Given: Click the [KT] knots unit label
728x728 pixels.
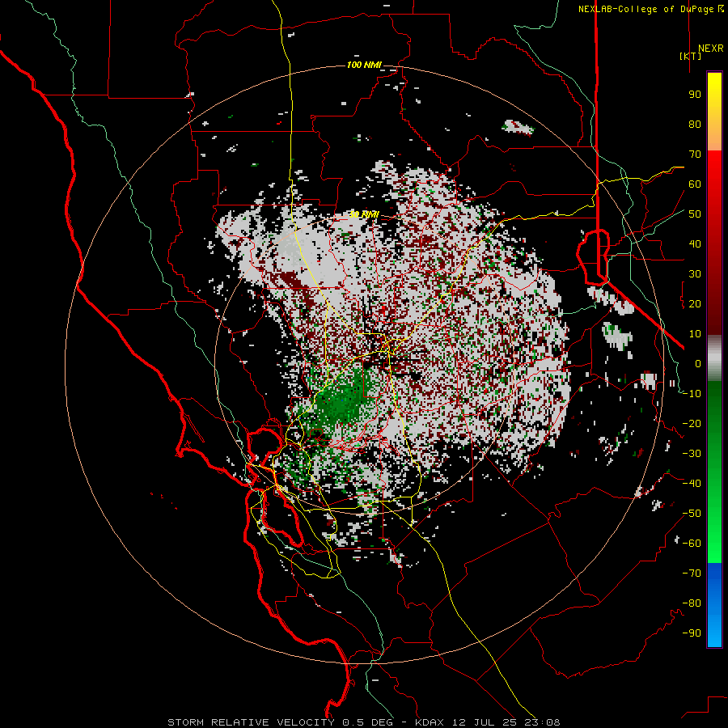Looking at the screenshot, I should (691, 56).
